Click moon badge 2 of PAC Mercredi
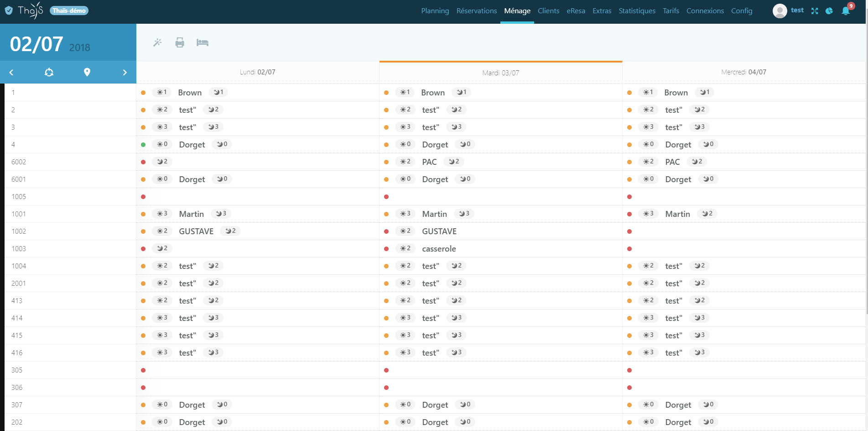The height and width of the screenshot is (431, 868). 696,162
